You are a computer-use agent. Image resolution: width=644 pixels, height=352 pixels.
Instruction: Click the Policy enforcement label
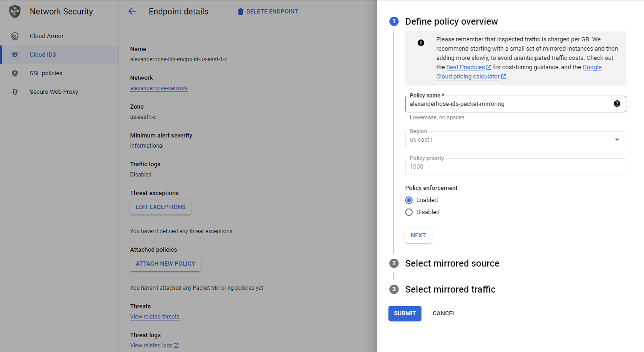[431, 188]
